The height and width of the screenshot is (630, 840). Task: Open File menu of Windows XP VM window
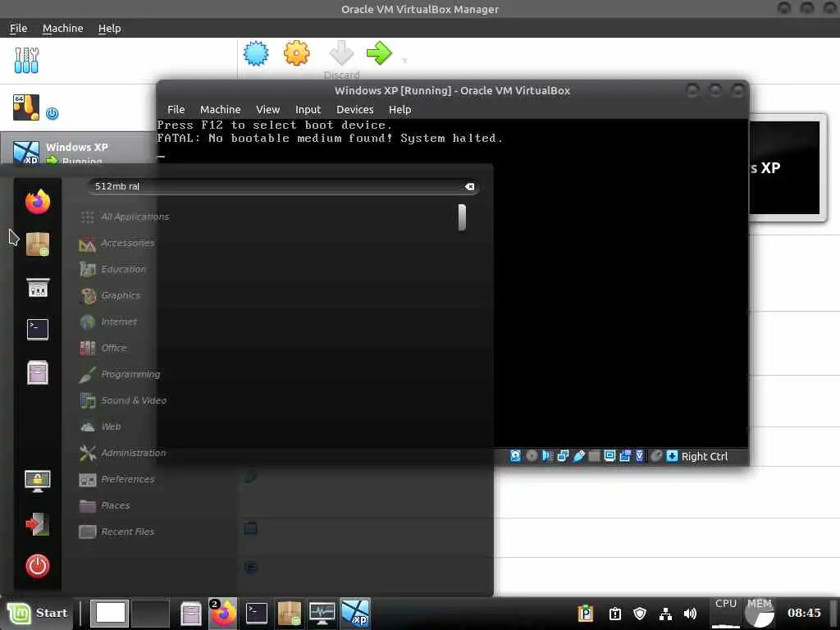tap(176, 109)
